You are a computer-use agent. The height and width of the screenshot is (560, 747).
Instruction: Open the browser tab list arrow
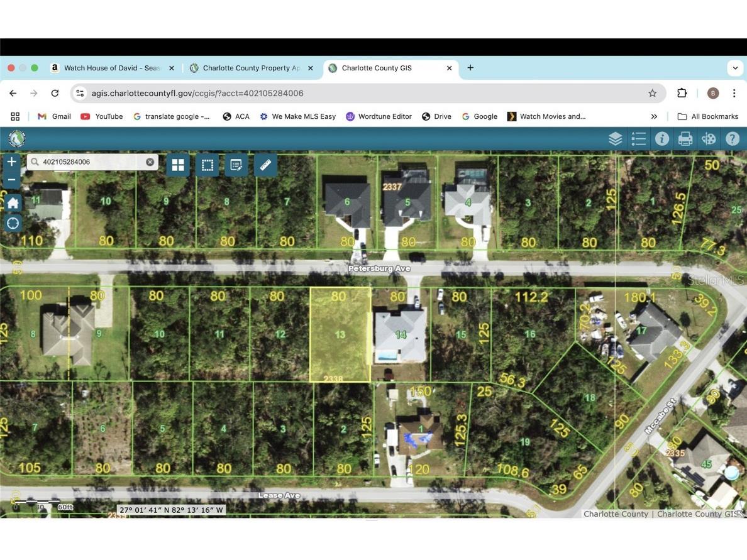tap(734, 68)
